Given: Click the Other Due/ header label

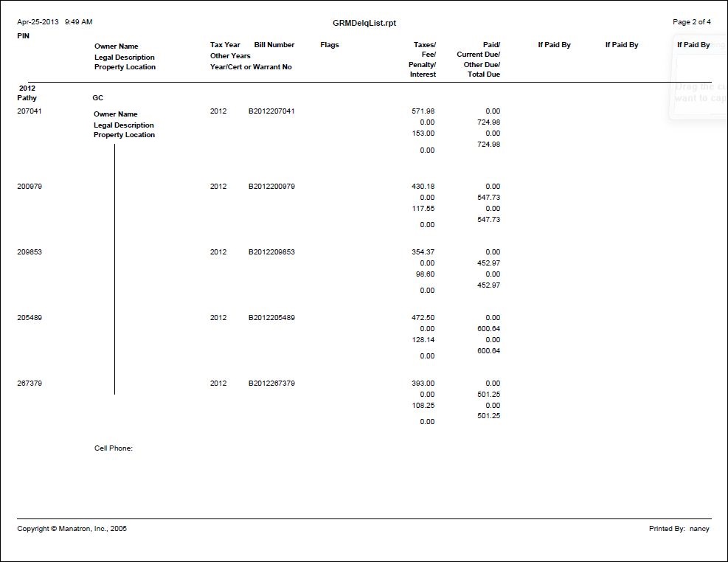Looking at the screenshot, I should click(482, 64).
